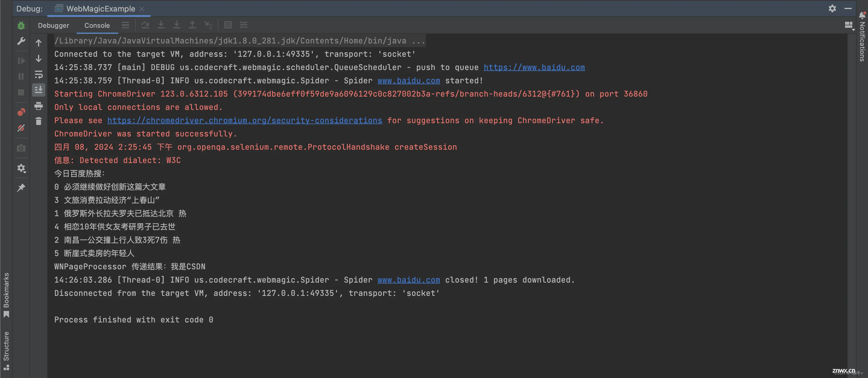The image size is (868, 378).
Task: Open the View Breakpoints red circles icon
Action: (x=21, y=112)
